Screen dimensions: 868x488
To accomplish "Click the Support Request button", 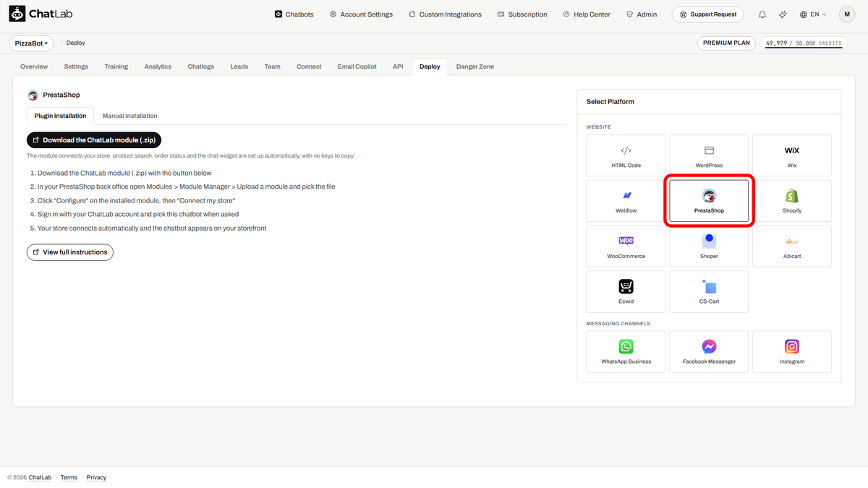I will (x=708, y=14).
